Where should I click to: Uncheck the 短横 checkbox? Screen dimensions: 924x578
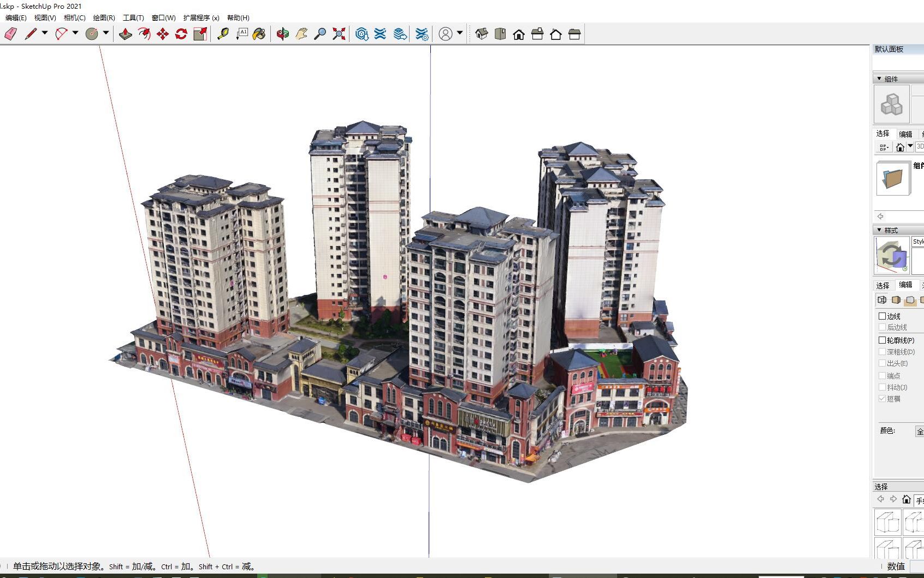point(882,399)
